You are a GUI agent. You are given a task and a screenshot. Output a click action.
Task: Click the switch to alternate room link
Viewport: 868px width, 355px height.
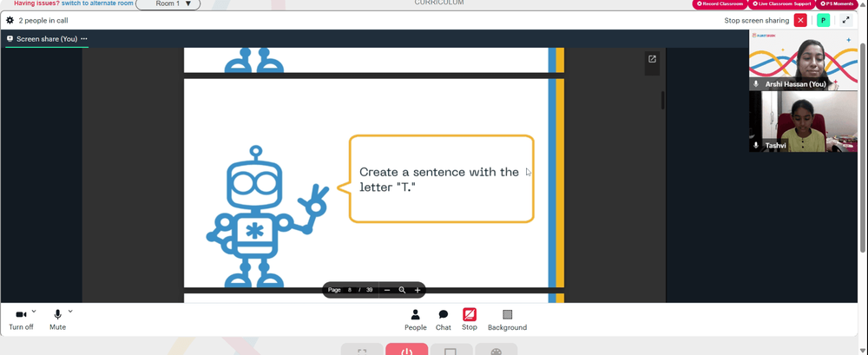(97, 3)
